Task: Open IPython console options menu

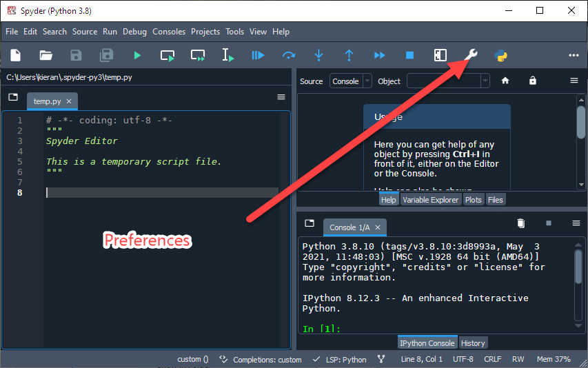Action: pos(576,223)
